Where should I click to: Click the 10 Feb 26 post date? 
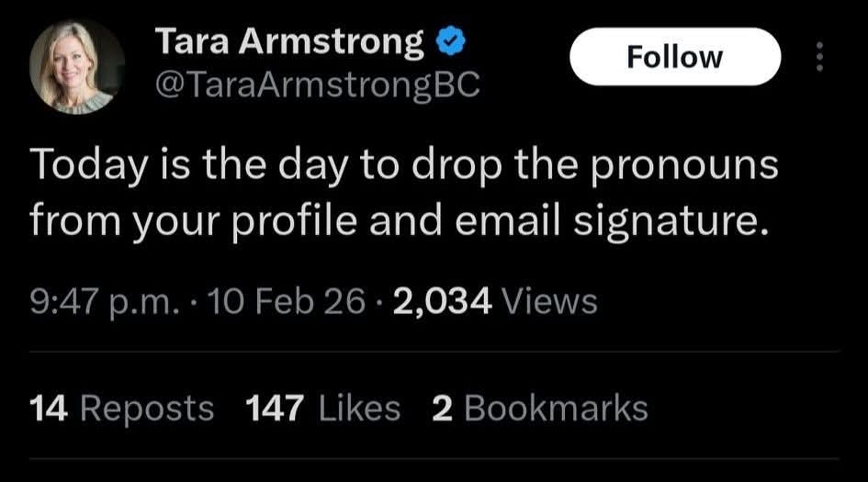click(286, 301)
